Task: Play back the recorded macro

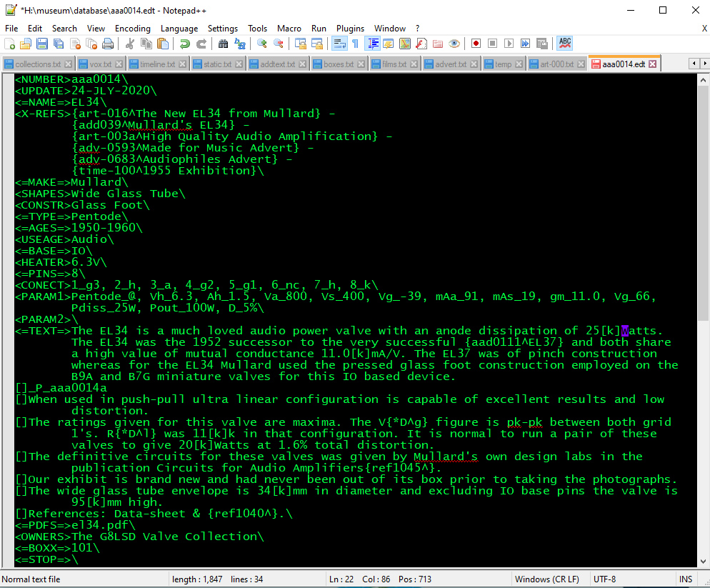Action: pyautogui.click(x=509, y=44)
